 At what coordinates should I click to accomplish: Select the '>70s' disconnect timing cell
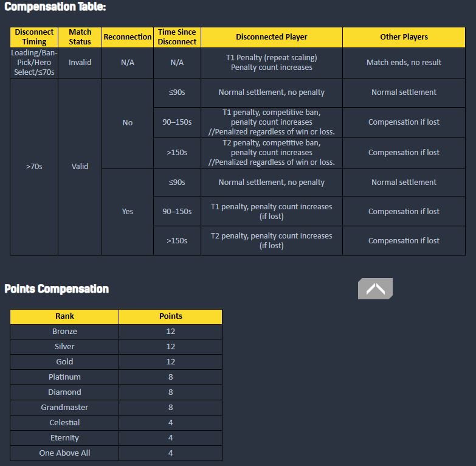pyautogui.click(x=34, y=167)
